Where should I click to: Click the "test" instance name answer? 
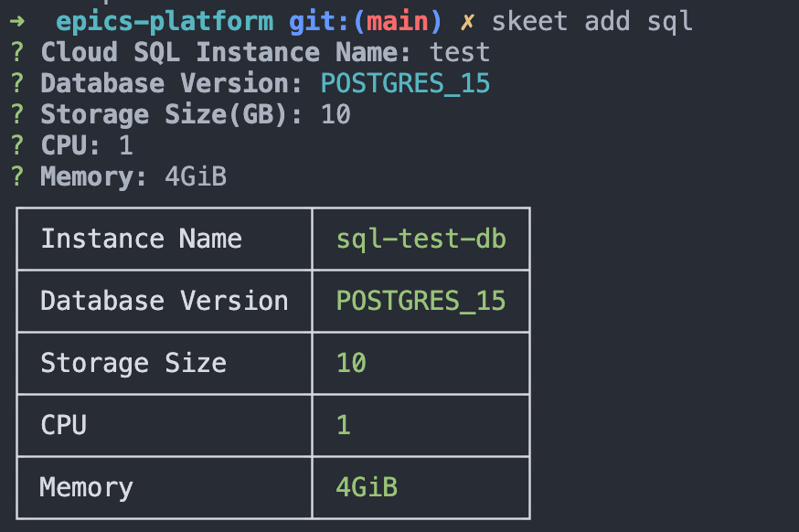coord(460,52)
